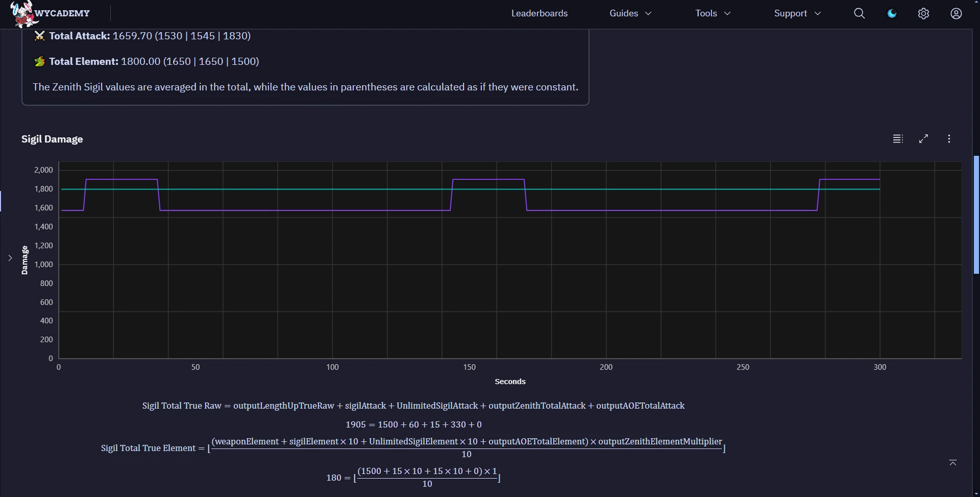Expand the Support menu
The image size is (980, 497).
797,13
